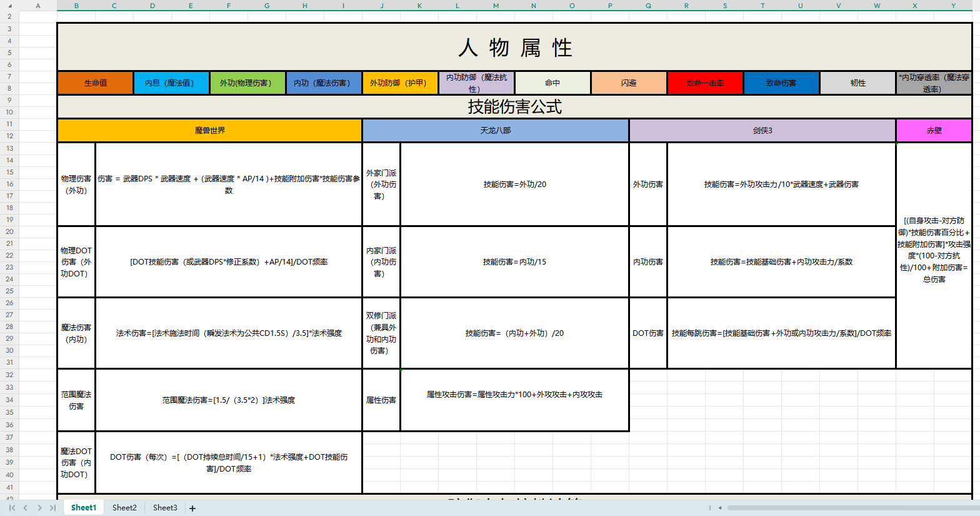Select the 内功防御（魔法抗性）cell
The height and width of the screenshot is (516, 980).
(x=476, y=83)
